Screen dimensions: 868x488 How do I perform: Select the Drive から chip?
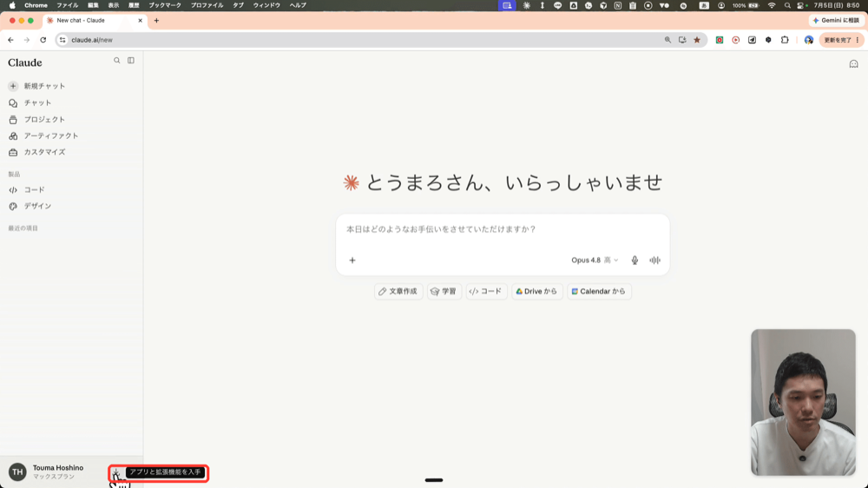pos(537,292)
